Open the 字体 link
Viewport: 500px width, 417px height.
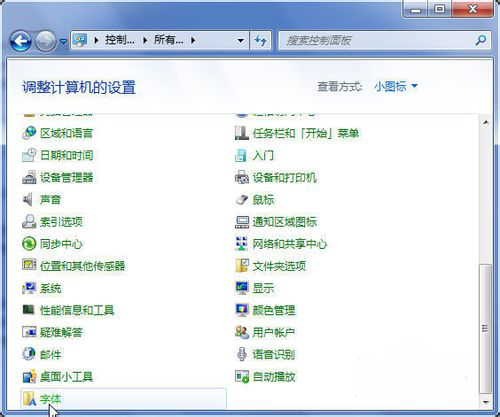tap(50, 399)
